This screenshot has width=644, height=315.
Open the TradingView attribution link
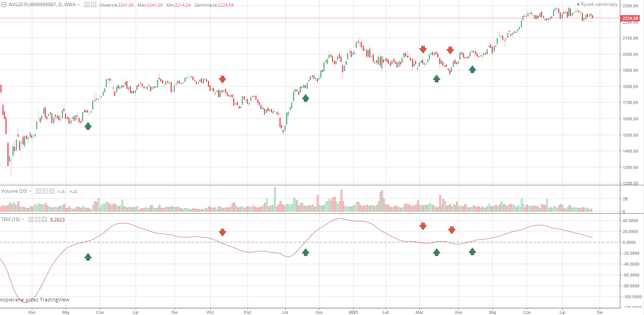point(35,299)
